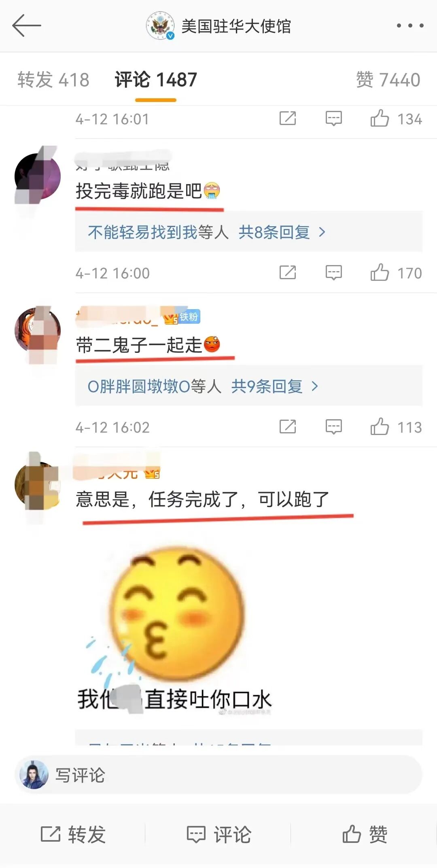Viewport: 437px width, 868px height.
Task: Switch to the 转发 418 tab
Action: pos(53,80)
